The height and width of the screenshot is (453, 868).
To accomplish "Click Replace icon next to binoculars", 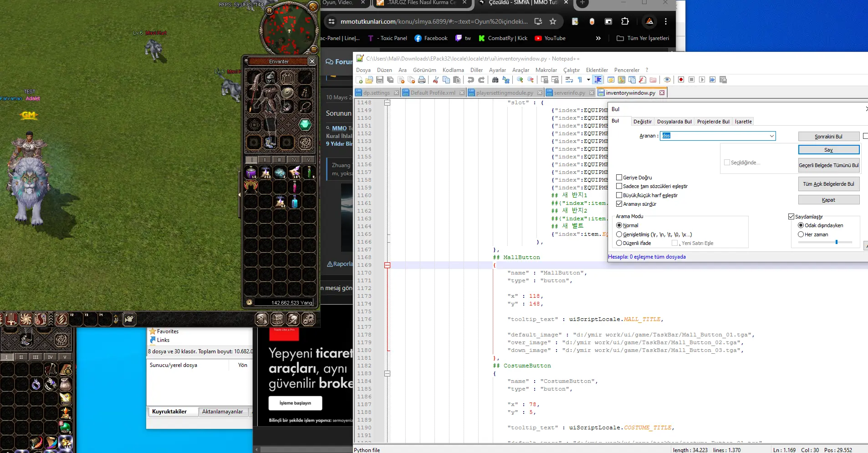I will 506,80.
